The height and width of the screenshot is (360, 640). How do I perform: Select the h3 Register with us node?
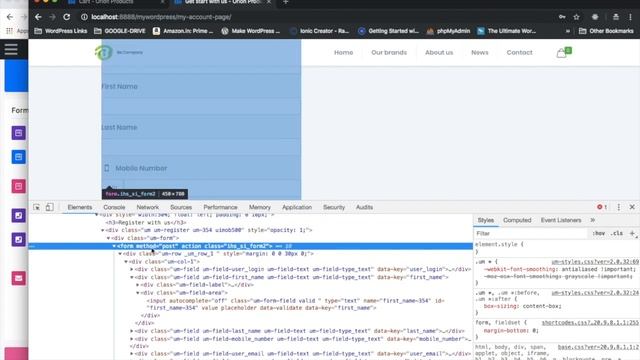146,223
